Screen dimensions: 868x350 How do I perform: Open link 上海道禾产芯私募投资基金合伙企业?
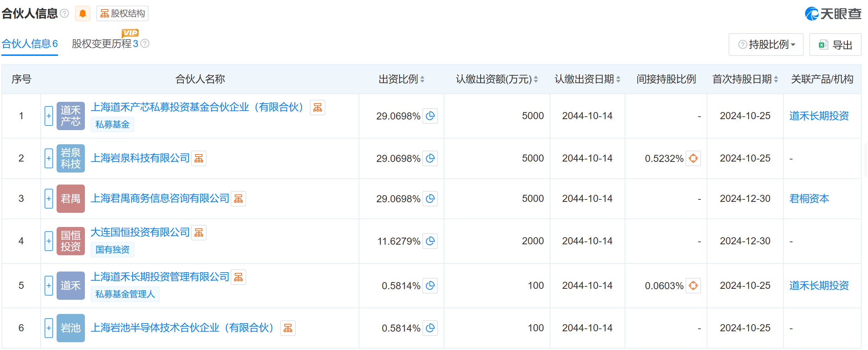click(x=199, y=107)
